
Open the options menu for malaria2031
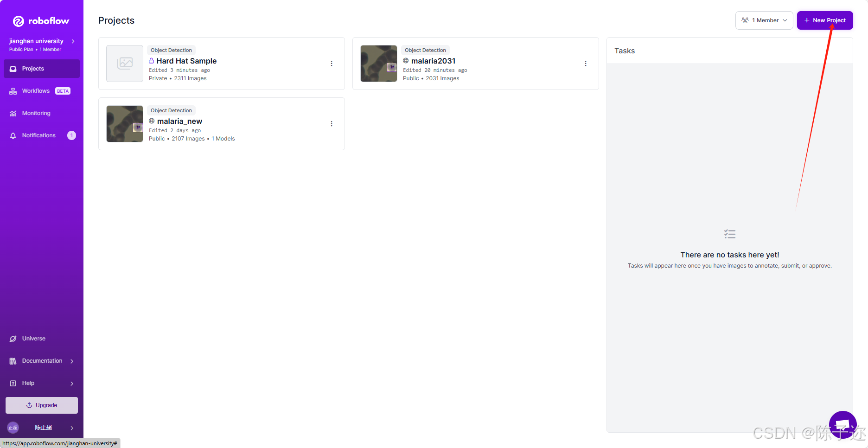(x=586, y=64)
